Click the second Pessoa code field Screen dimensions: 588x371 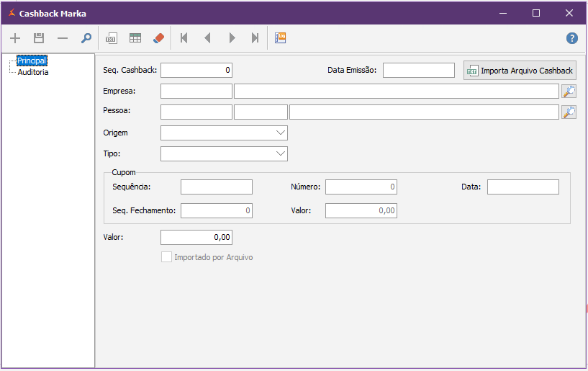[261, 112]
